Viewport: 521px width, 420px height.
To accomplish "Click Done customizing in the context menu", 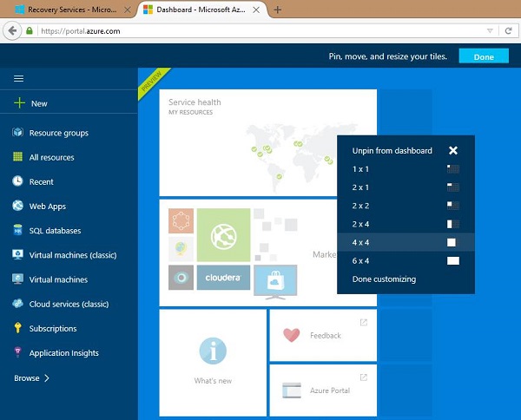I will point(384,279).
